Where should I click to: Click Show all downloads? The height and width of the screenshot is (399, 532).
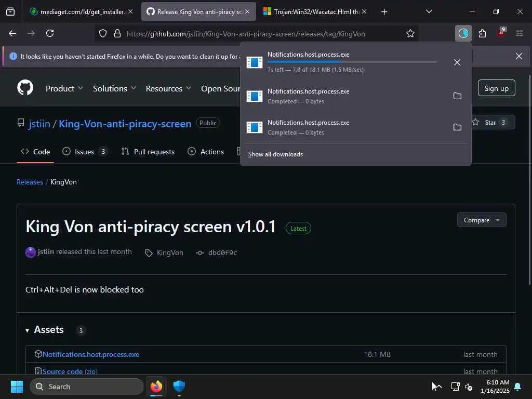[275, 154]
